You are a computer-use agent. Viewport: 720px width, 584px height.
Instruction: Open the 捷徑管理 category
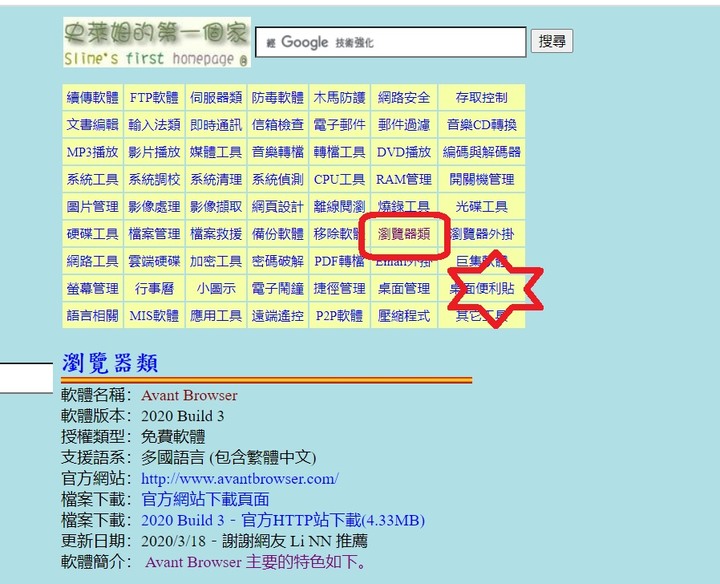point(339,288)
